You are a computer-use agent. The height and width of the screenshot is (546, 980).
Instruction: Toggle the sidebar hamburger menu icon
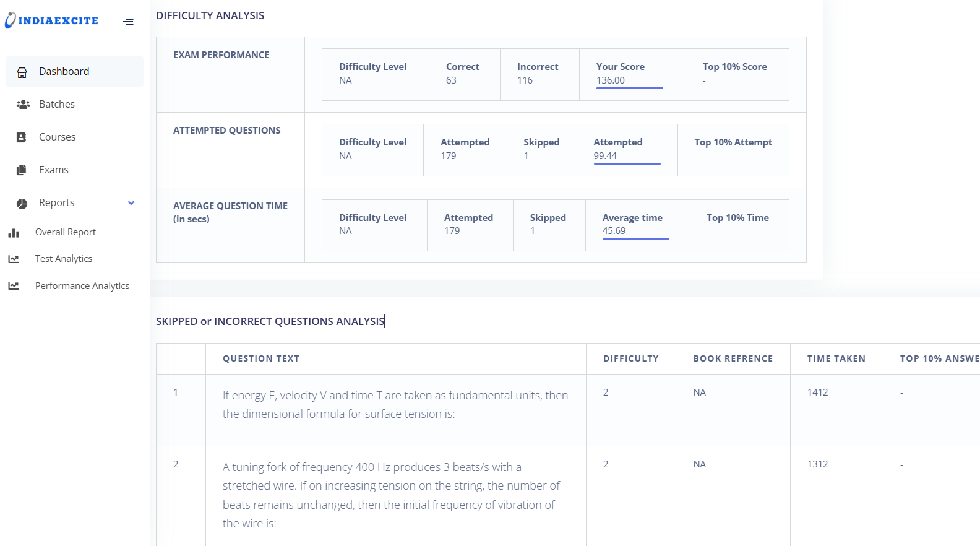128,22
